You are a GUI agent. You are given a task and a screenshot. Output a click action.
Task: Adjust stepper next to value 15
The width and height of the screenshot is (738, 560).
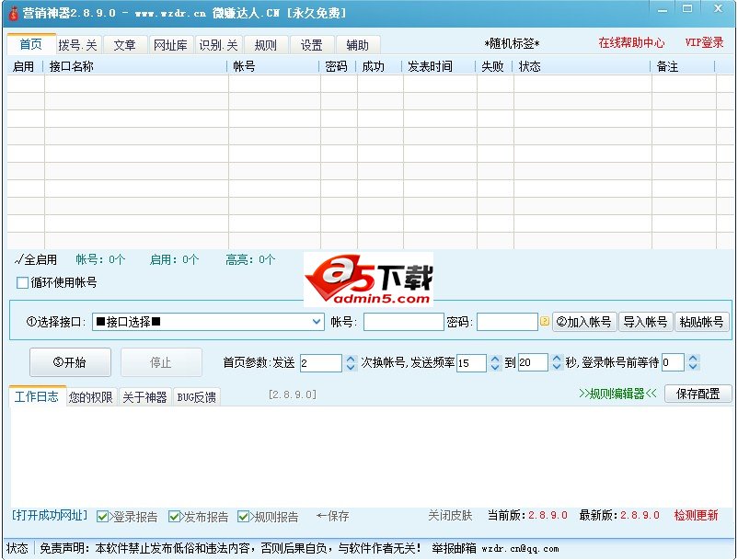pyautogui.click(x=495, y=362)
